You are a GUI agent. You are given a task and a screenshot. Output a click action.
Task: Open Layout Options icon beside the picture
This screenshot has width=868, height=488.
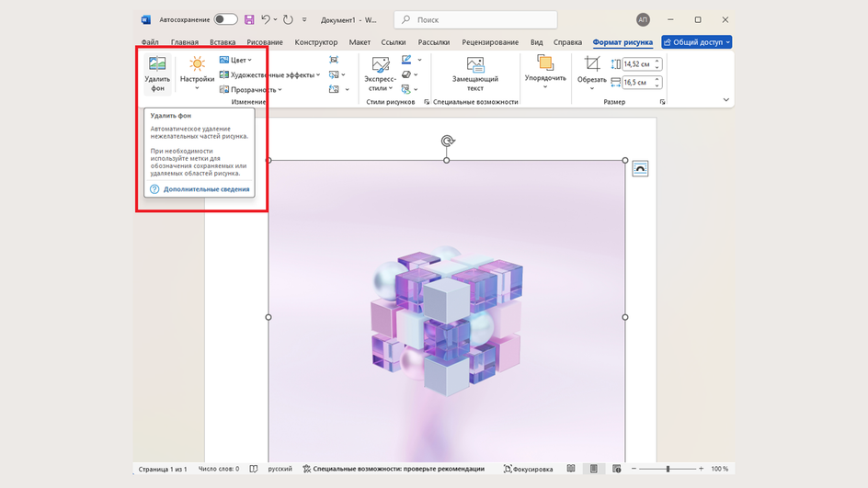[x=640, y=168]
